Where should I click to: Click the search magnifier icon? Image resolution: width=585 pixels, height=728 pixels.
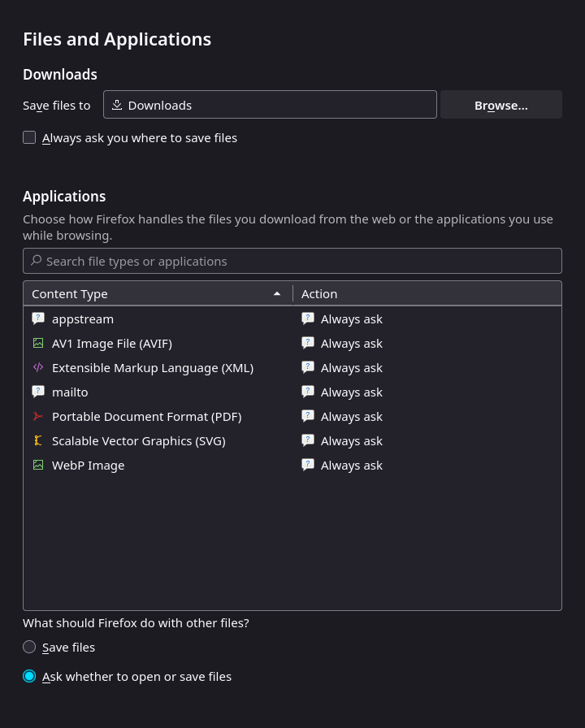(x=37, y=261)
